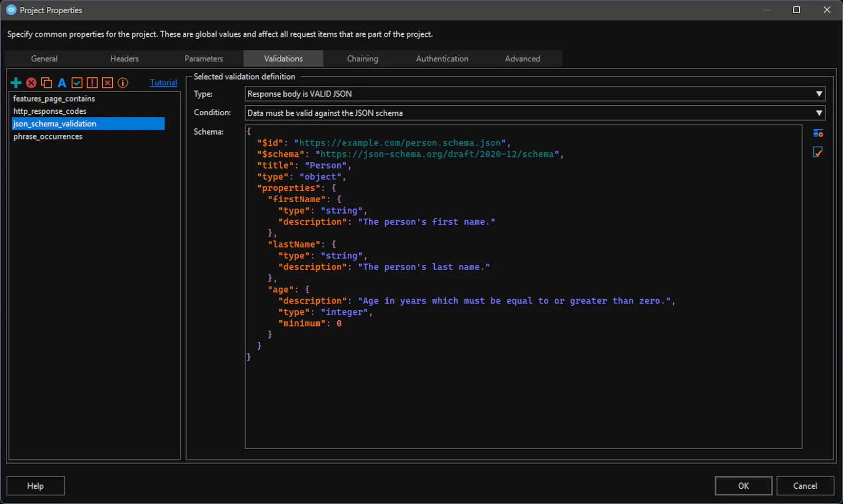Open the Authentication tab
The width and height of the screenshot is (843, 504).
pos(442,58)
